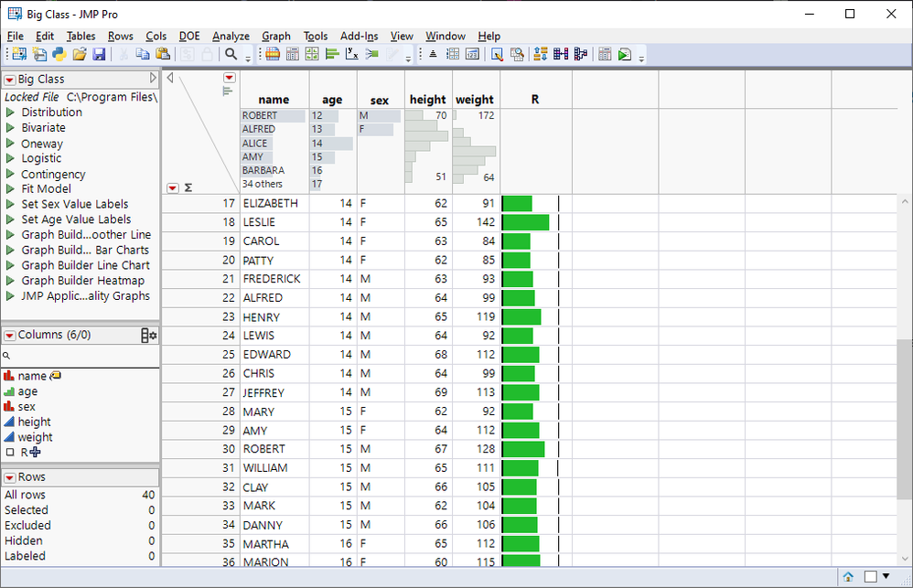Click the magnifying glass Search icon
Image resolution: width=913 pixels, height=588 pixels.
click(231, 55)
